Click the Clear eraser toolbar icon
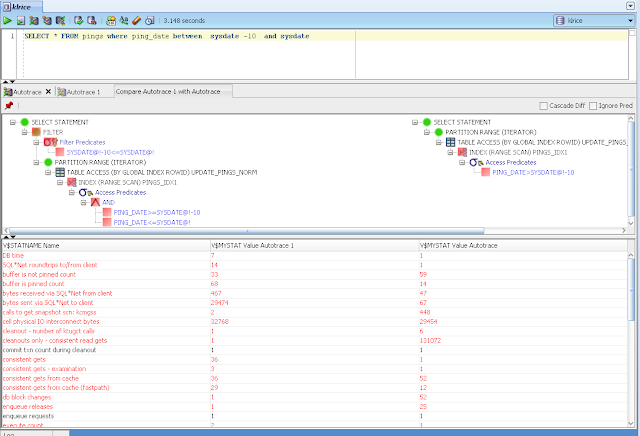The height and width of the screenshot is (436, 640). pyautogui.click(x=136, y=20)
